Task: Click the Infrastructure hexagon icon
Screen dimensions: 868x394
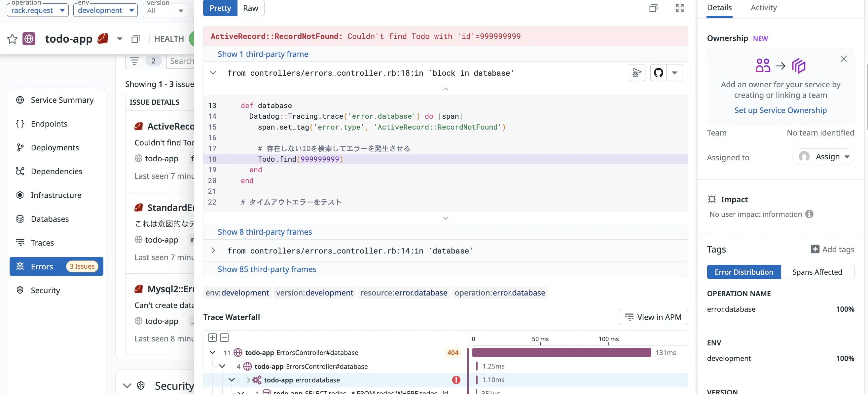Action: 20,195
